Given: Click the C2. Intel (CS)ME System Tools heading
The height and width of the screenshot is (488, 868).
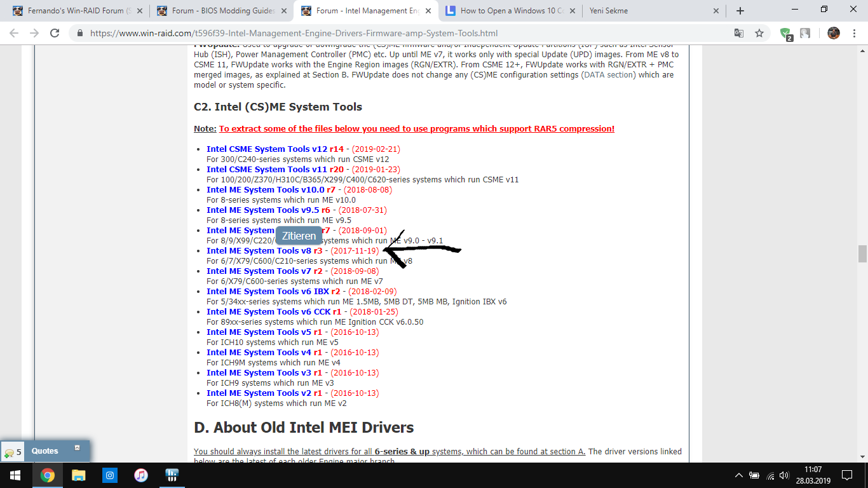Looking at the screenshot, I should pyautogui.click(x=278, y=107).
